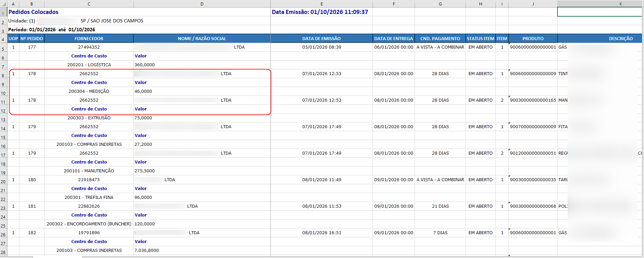
Task: Select the '200101 - MANUTENÇÃO' cell
Action: click(89, 171)
